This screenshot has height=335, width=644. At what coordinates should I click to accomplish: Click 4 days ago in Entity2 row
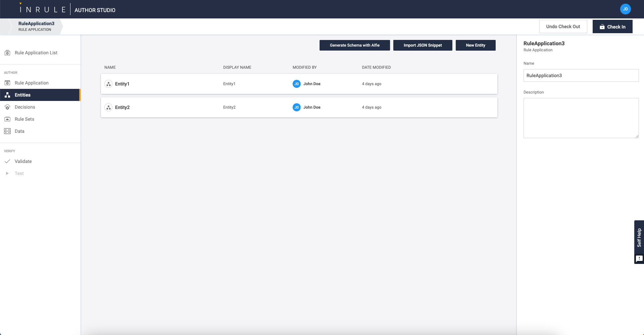[371, 107]
